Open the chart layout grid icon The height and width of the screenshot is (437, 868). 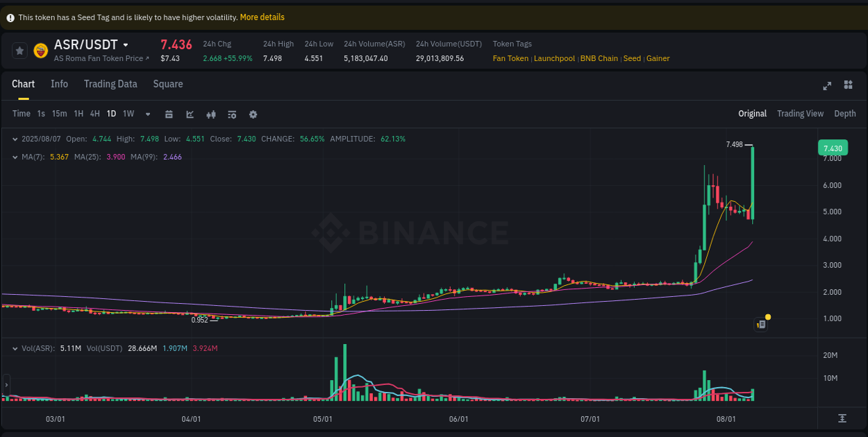(848, 85)
